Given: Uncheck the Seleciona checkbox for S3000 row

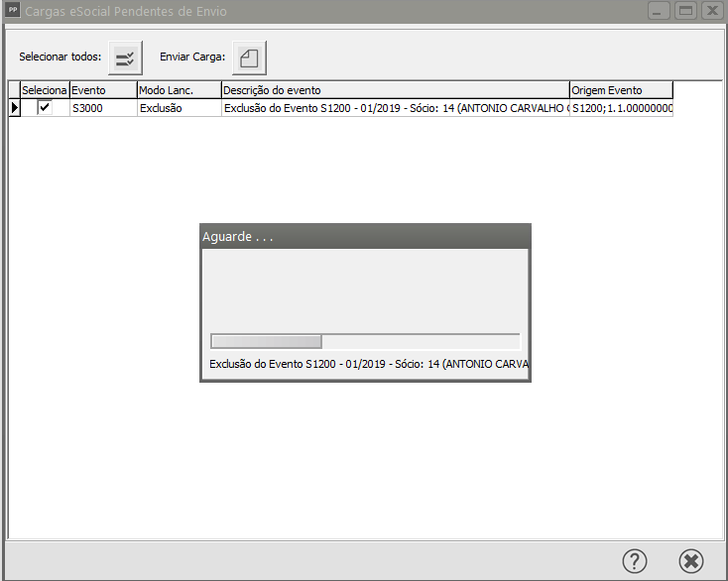Looking at the screenshot, I should click(x=45, y=107).
